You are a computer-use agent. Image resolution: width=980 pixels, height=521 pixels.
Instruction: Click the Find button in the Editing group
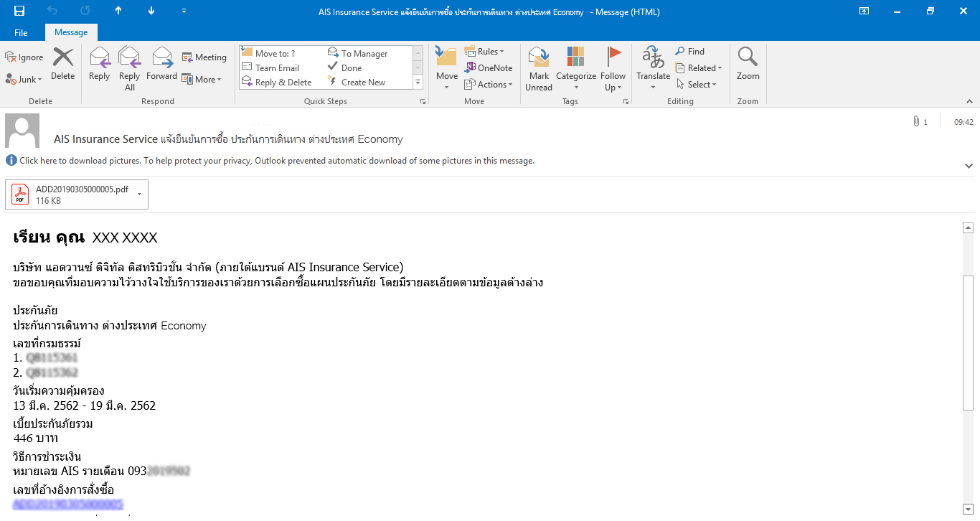(690, 52)
